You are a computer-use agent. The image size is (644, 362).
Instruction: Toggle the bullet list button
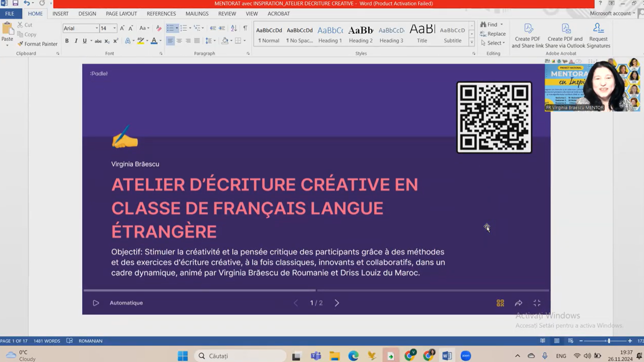(x=170, y=28)
